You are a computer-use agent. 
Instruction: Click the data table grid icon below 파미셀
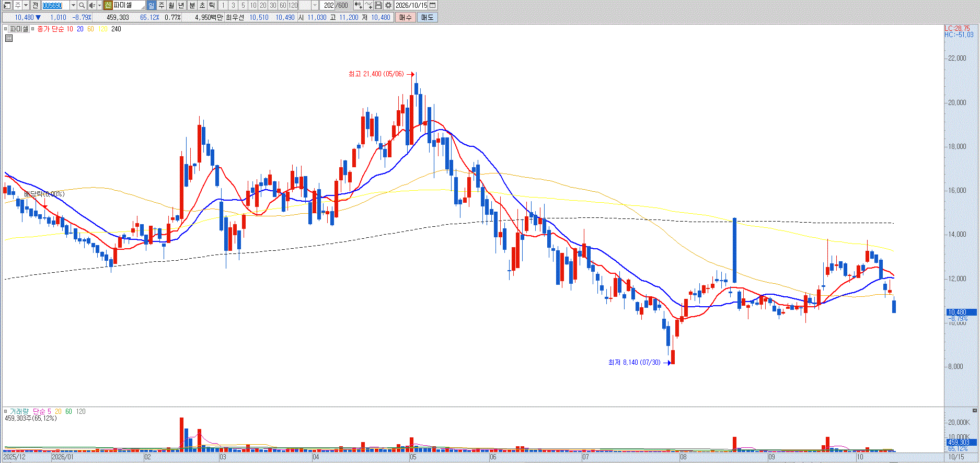pos(9,38)
